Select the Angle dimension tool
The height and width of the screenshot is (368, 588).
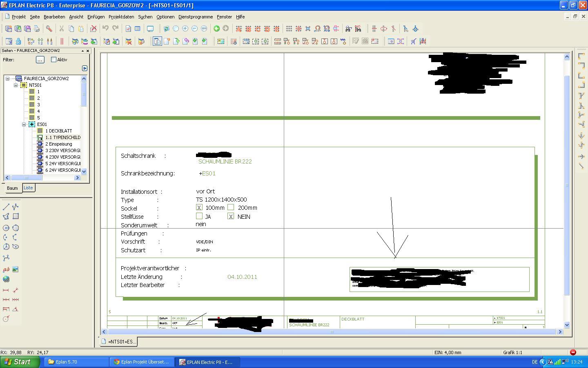(x=16, y=309)
